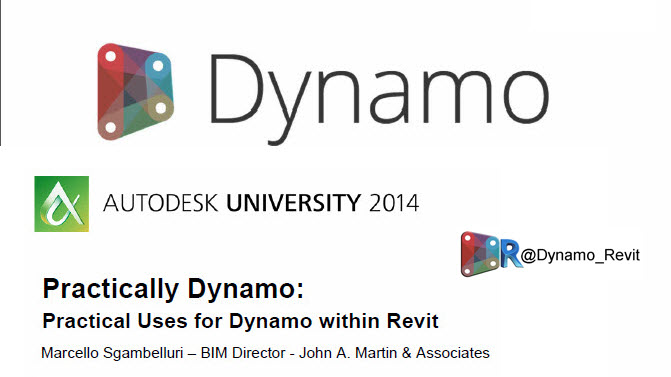The image size is (671, 377).
Task: Click the bold UNIVERSITY word
Action: pos(294,203)
